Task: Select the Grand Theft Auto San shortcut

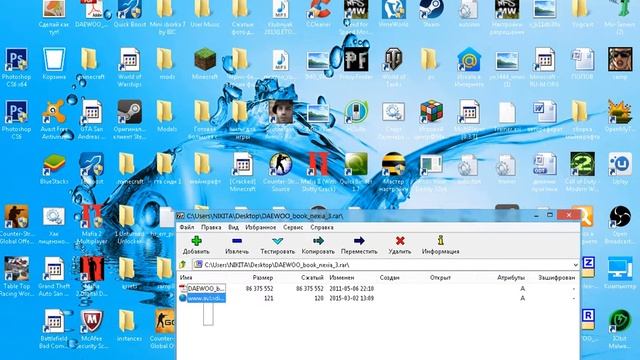Action: click(x=54, y=276)
